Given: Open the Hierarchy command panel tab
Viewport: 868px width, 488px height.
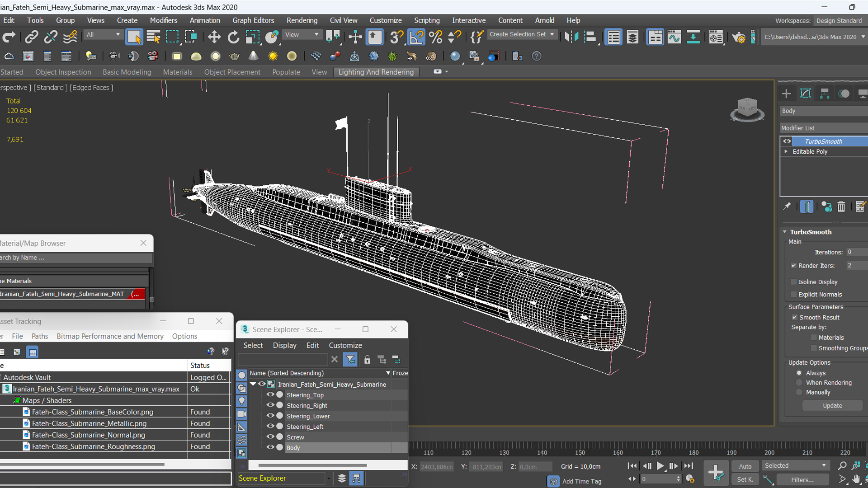Looking at the screenshot, I should coord(825,94).
